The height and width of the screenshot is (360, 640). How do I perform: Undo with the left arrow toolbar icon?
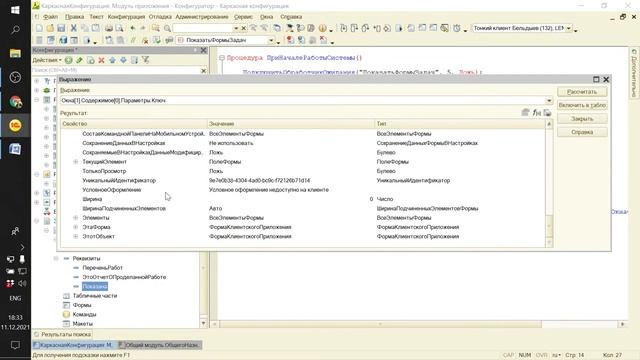click(133, 28)
